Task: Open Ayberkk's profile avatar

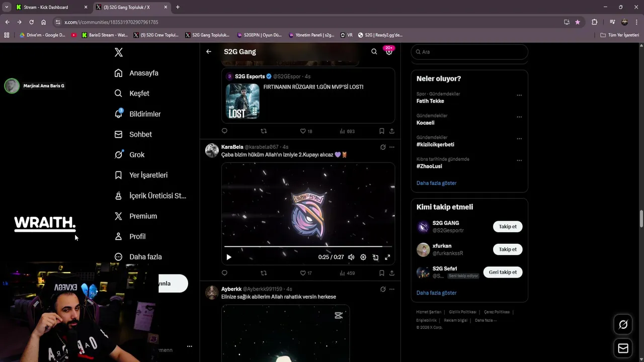Action: point(212,292)
